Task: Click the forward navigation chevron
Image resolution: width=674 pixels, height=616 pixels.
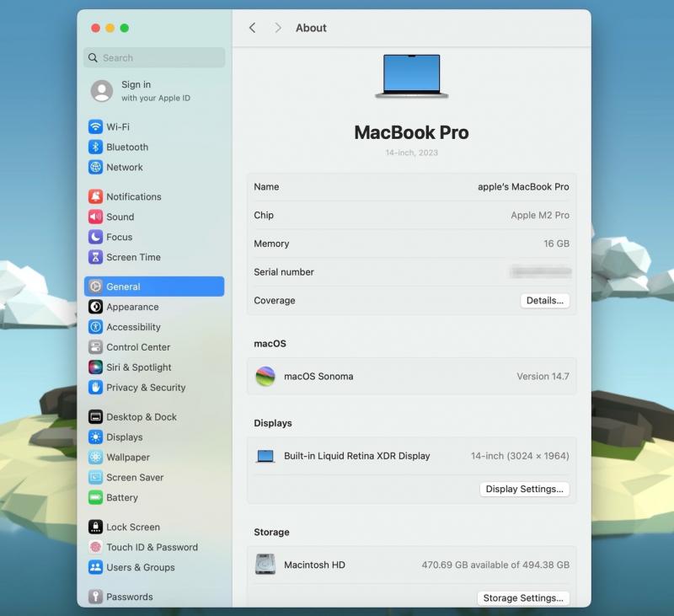Action: (277, 28)
